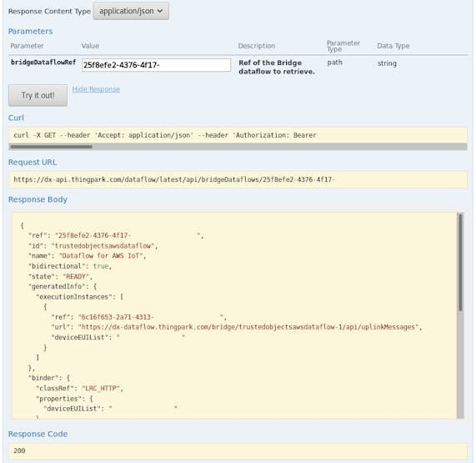Click the Curl horizontal scrollbar thumb

(x=51, y=147)
